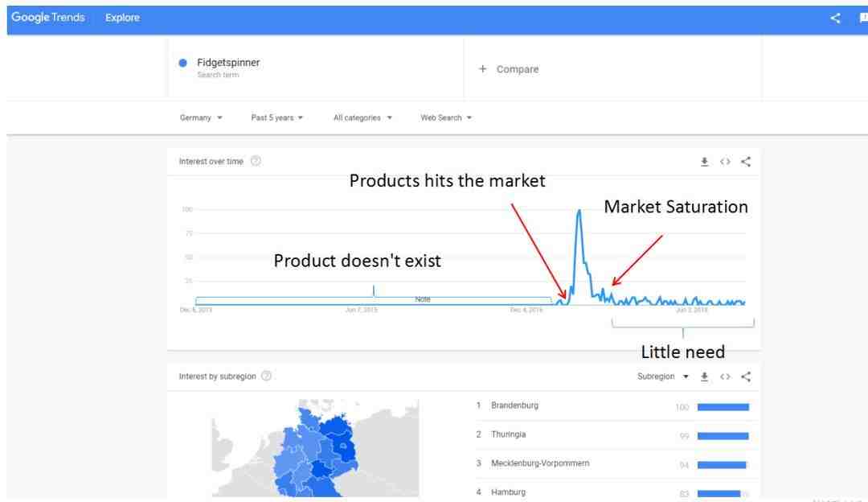Share the Interest by subregion panel
The height and width of the screenshot is (502, 868).
[x=746, y=376]
